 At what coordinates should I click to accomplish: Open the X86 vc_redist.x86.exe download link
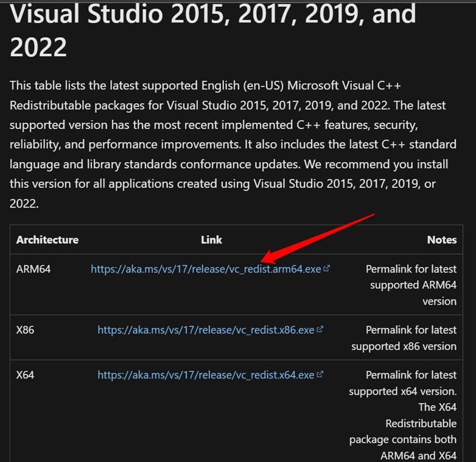[206, 330]
